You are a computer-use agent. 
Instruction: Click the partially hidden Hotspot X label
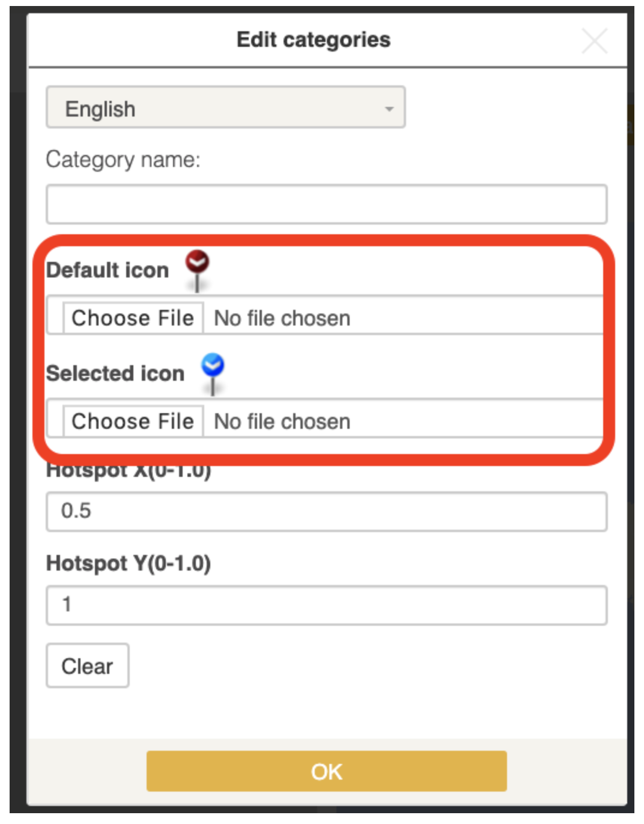pos(129,471)
